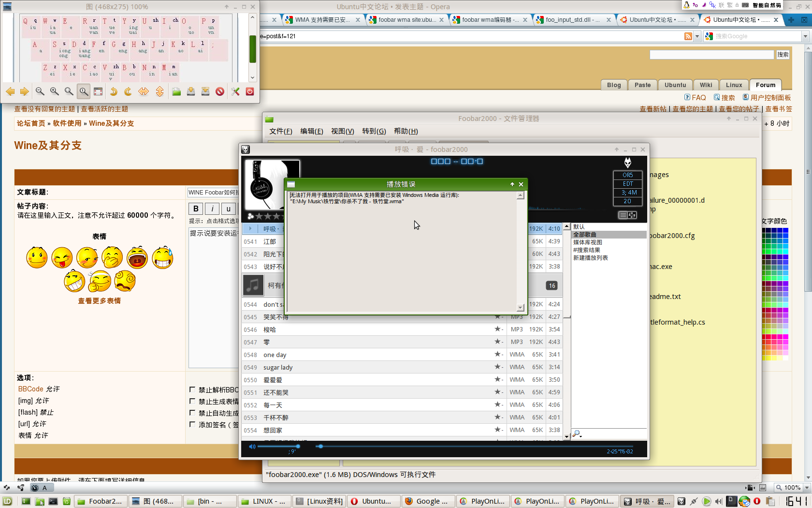
Task: Select zoom-to-fit magnifier in image viewer
Action: tap(69, 91)
